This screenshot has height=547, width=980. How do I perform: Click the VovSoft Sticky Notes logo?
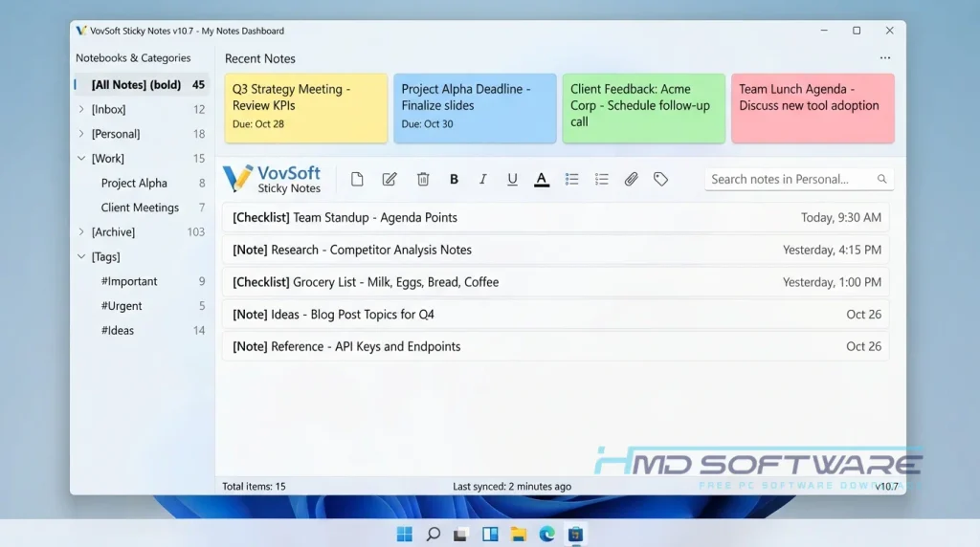pyautogui.click(x=273, y=179)
